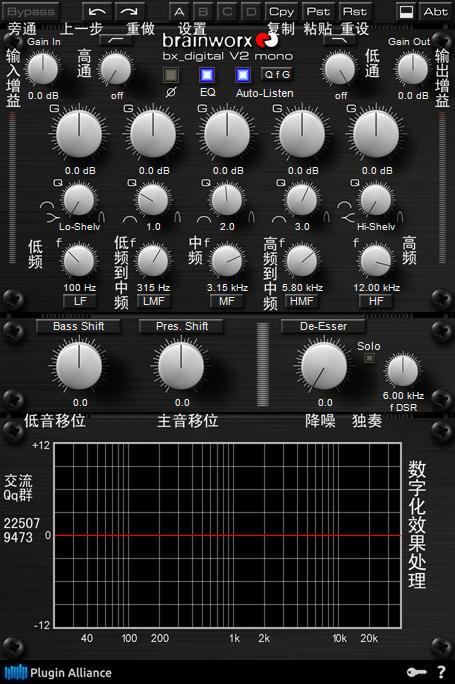Toggle the phase invert button
This screenshot has height=684, width=455.
click(171, 75)
